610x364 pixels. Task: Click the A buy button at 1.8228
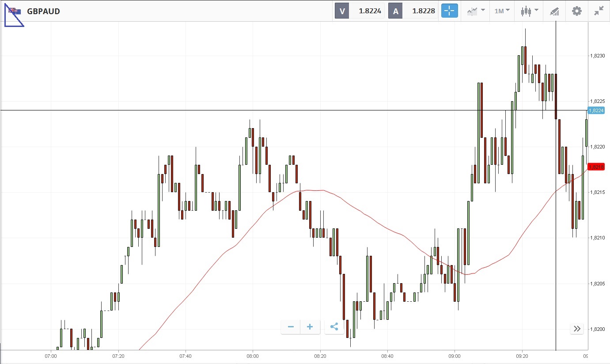coord(413,11)
